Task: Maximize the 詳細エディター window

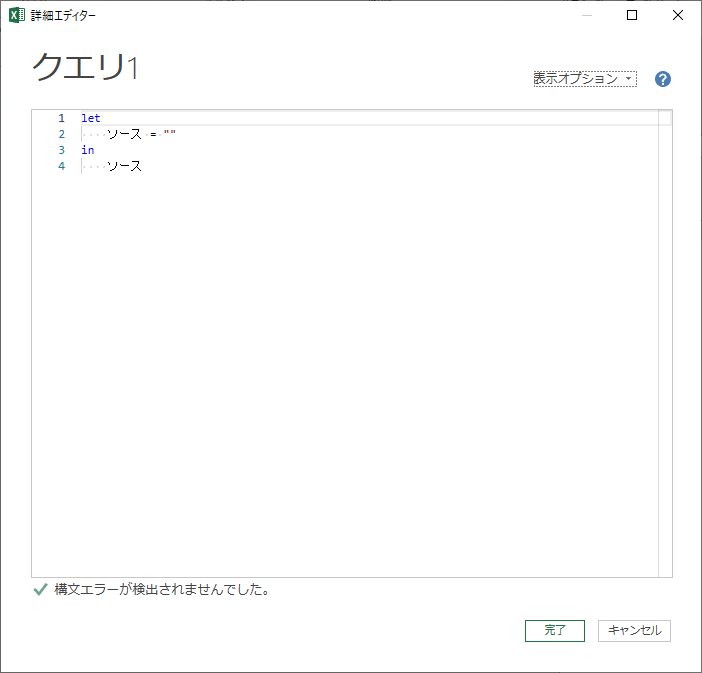Action: tap(632, 15)
